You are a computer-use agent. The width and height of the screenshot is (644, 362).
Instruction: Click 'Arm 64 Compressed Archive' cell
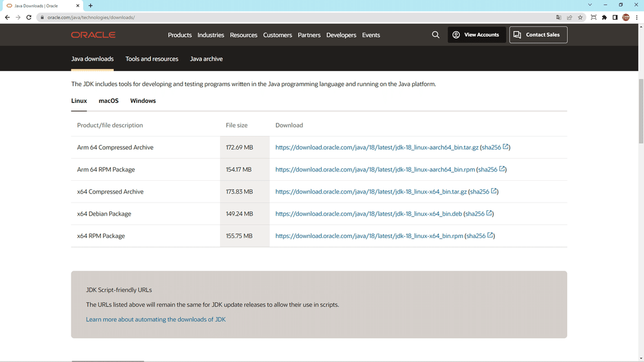pyautogui.click(x=115, y=147)
